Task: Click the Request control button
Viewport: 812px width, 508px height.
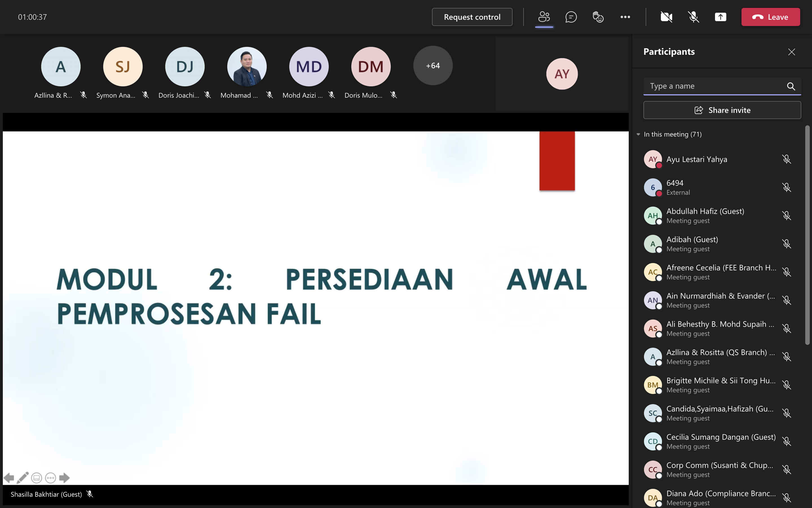Action: coord(472,17)
